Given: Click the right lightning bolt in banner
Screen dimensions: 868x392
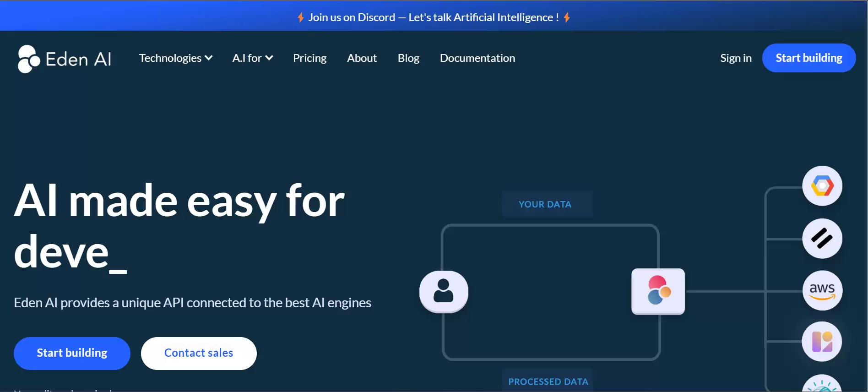Looking at the screenshot, I should 567,17.
